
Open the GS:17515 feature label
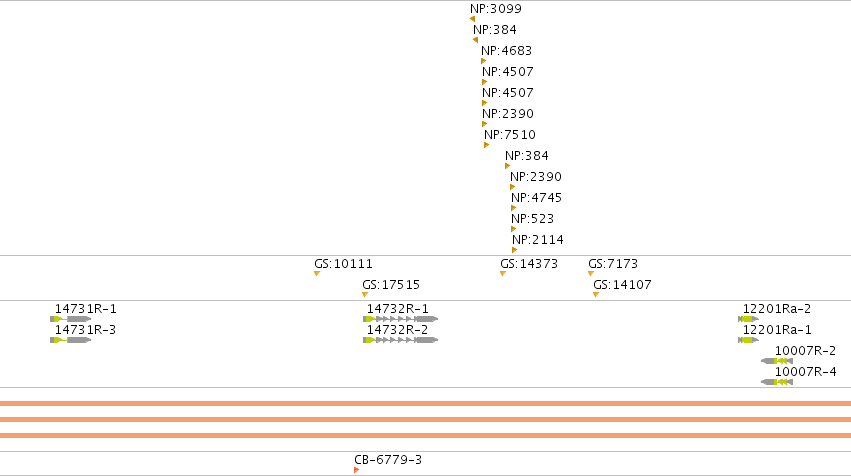click(x=391, y=284)
